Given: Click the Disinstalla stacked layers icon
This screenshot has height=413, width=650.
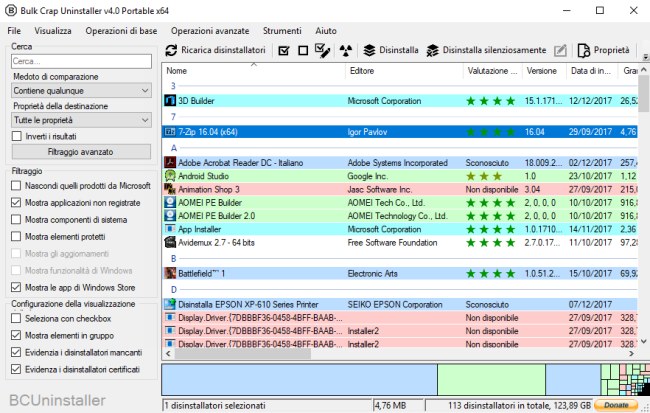Looking at the screenshot, I should (x=369, y=51).
